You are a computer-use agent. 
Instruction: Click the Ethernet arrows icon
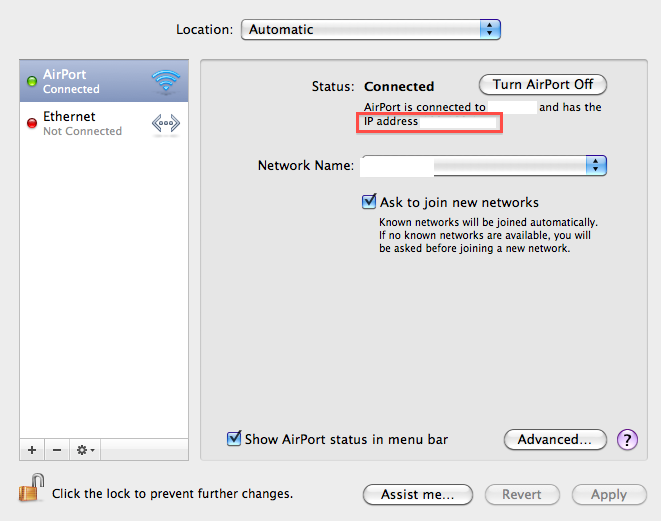[166, 124]
